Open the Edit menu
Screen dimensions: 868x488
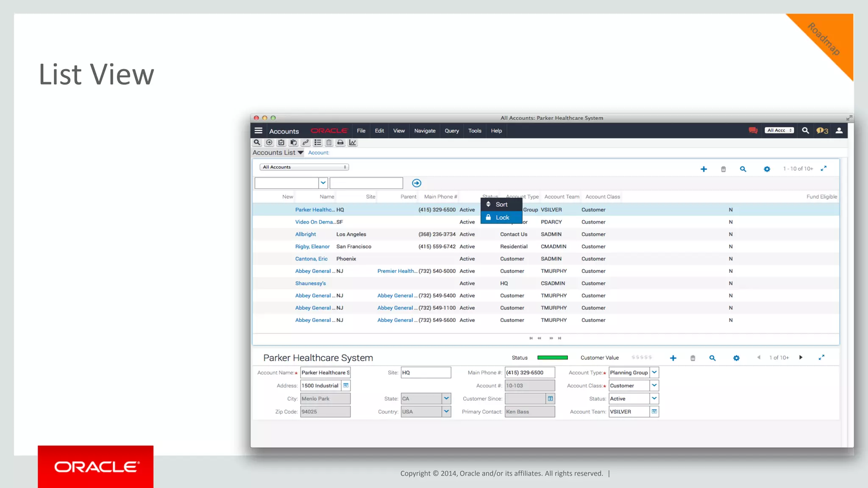coord(379,131)
